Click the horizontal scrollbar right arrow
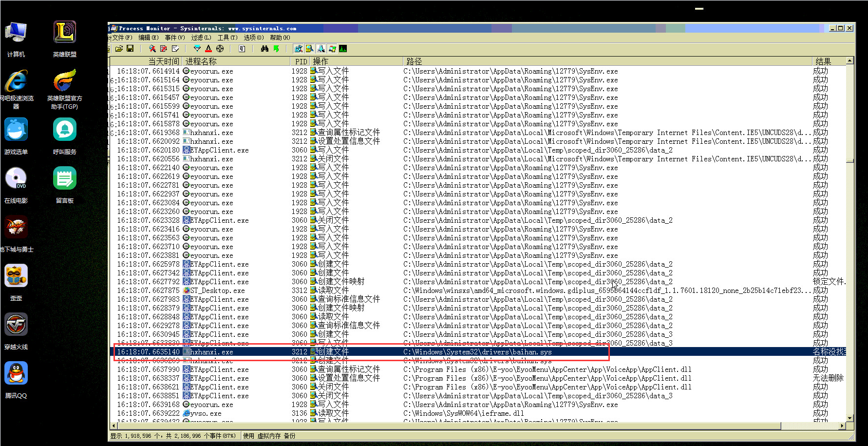Viewport: 868px width, 446px height. (x=842, y=426)
